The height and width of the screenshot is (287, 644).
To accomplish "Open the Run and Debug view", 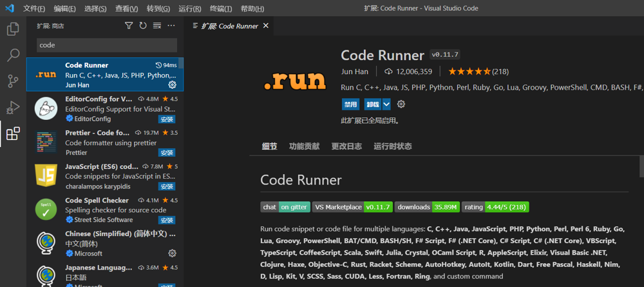I will 13,108.
